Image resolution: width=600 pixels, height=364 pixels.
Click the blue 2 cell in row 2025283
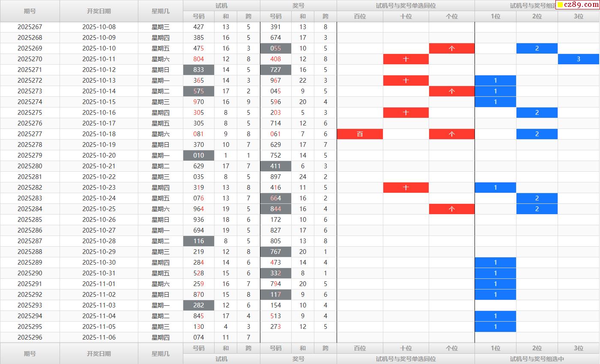point(537,198)
